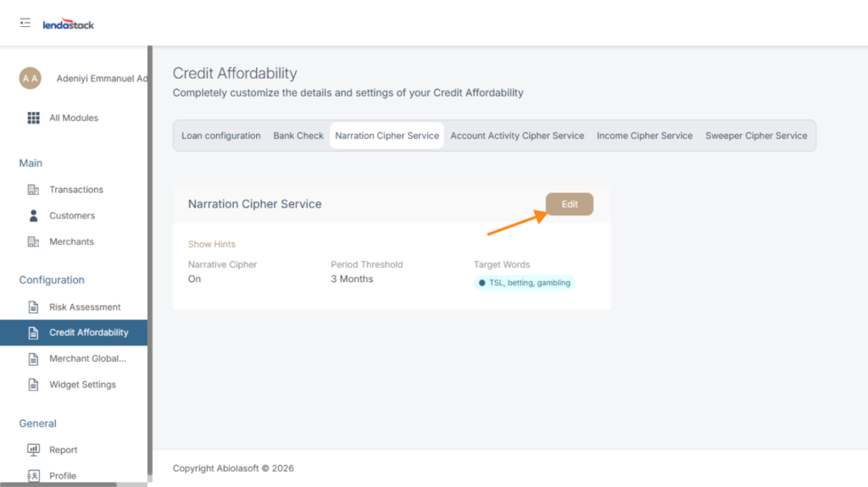Select the Account Activity Cipher Service tab
The image size is (868, 487).
pos(517,136)
